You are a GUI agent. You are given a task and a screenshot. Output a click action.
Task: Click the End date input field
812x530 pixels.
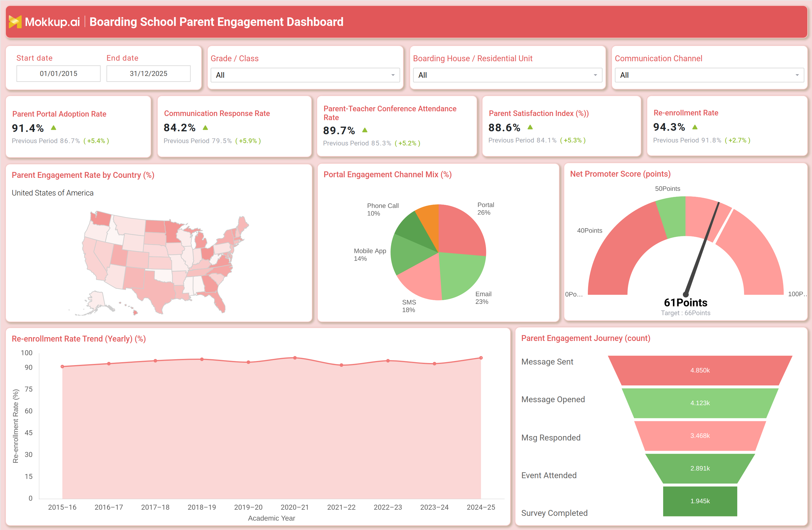(x=148, y=73)
